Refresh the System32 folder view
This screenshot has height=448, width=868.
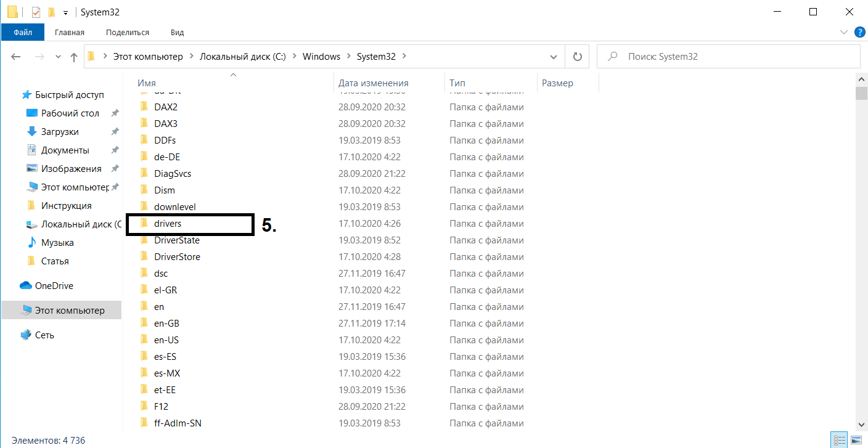578,56
